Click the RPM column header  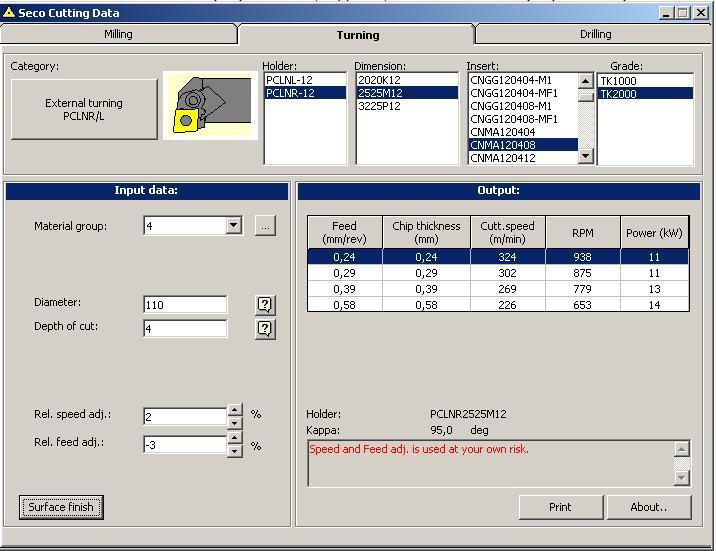tap(583, 232)
